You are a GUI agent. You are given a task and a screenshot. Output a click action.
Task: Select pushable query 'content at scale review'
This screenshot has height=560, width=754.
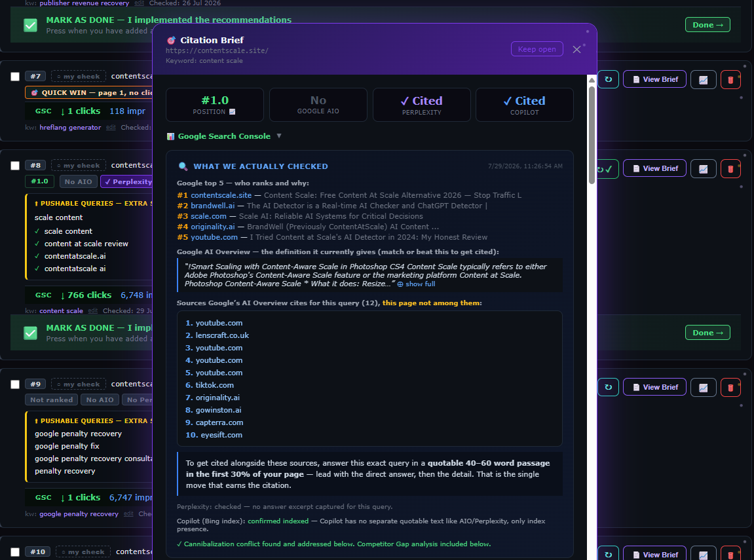[x=86, y=244]
